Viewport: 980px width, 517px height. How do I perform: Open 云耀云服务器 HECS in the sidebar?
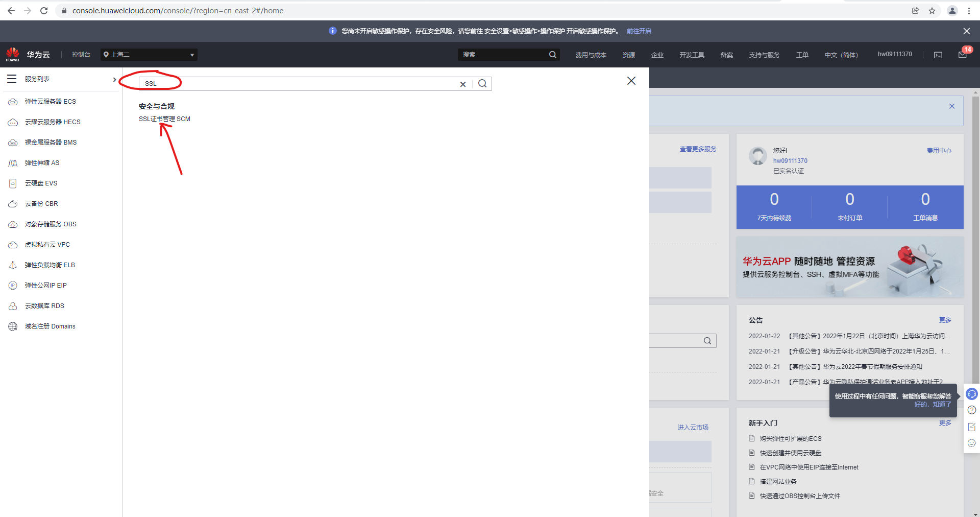tap(53, 122)
